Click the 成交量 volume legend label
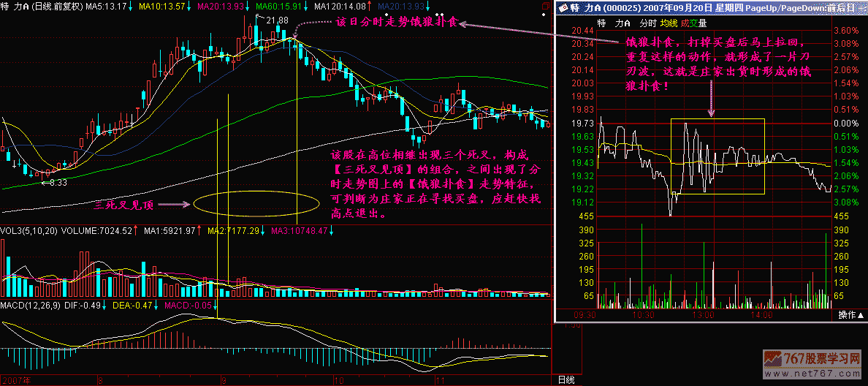 pos(693,23)
